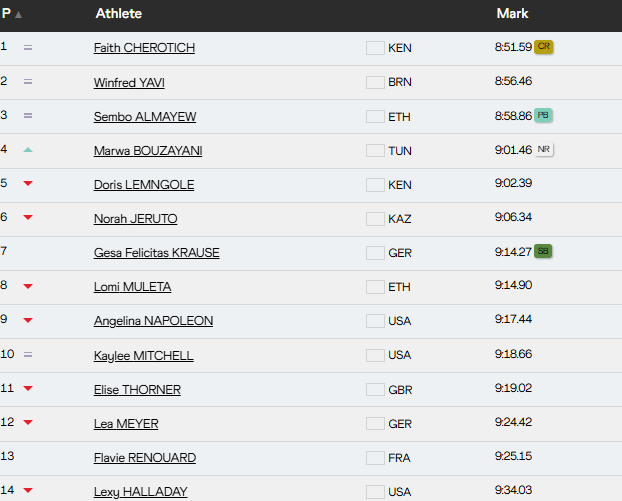Viewport: 622px width, 501px height.
Task: Click the Athlete column header
Action: (x=118, y=14)
